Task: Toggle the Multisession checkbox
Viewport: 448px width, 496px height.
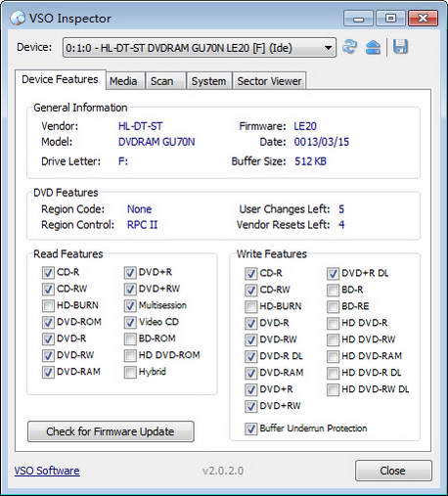Action: click(130, 305)
